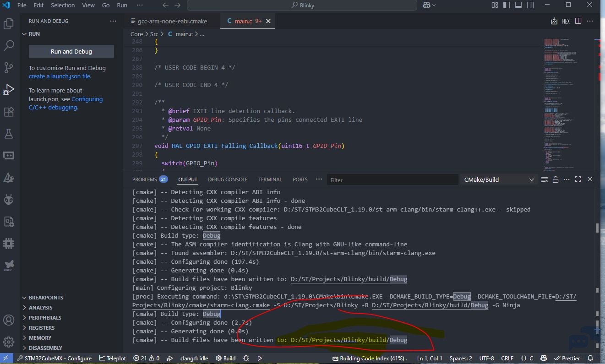Click the Copilot status icon in status bar

[x=544, y=359]
